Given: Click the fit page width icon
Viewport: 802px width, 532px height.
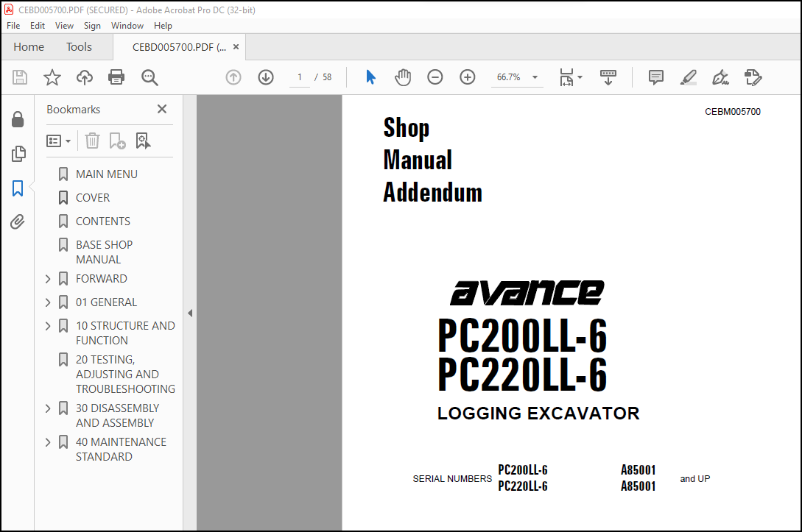Looking at the screenshot, I should tap(567, 77).
